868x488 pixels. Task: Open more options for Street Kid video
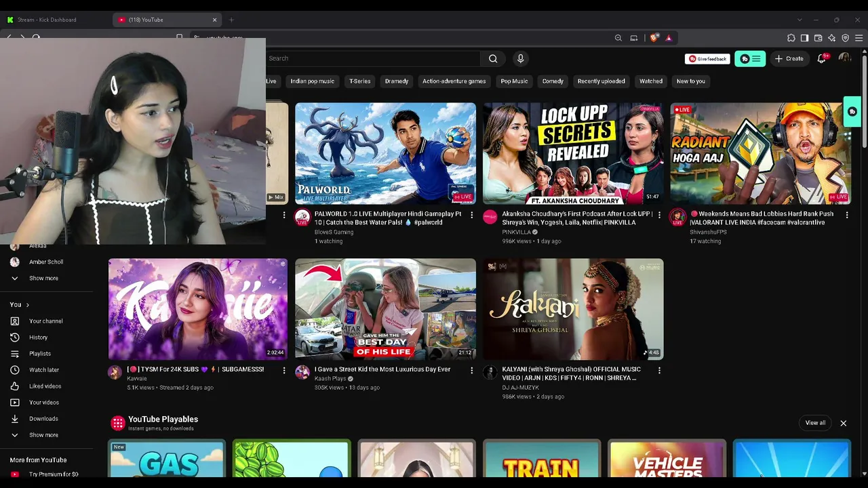472,371
